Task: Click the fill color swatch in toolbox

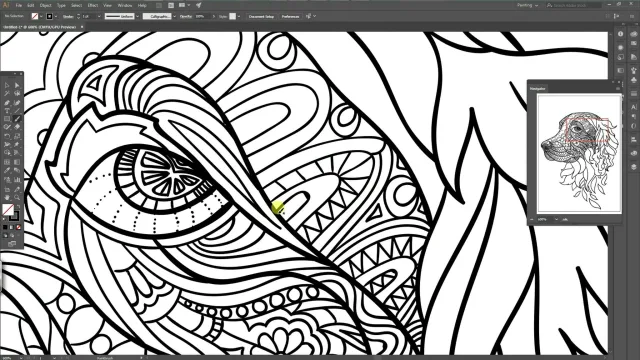Action: click(x=8, y=209)
